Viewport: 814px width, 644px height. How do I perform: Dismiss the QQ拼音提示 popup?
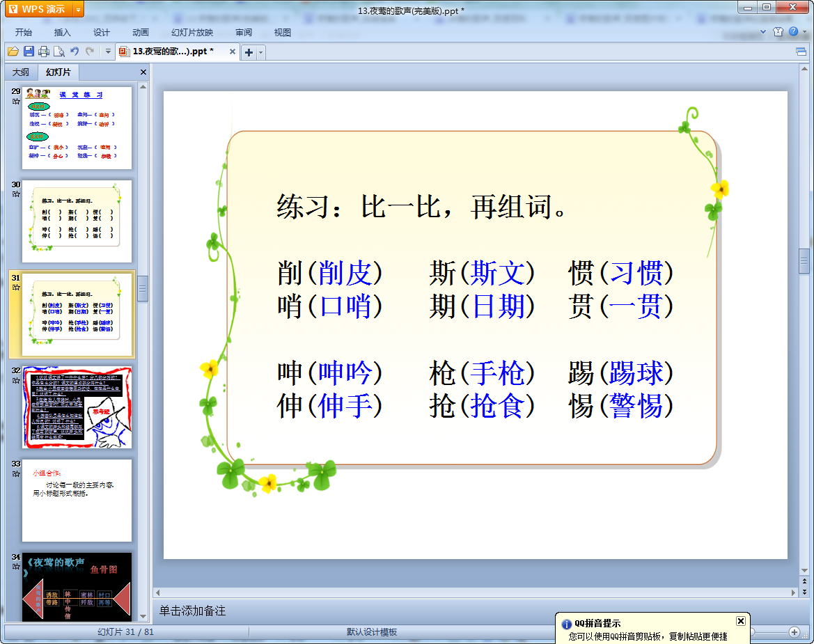pyautogui.click(x=740, y=621)
